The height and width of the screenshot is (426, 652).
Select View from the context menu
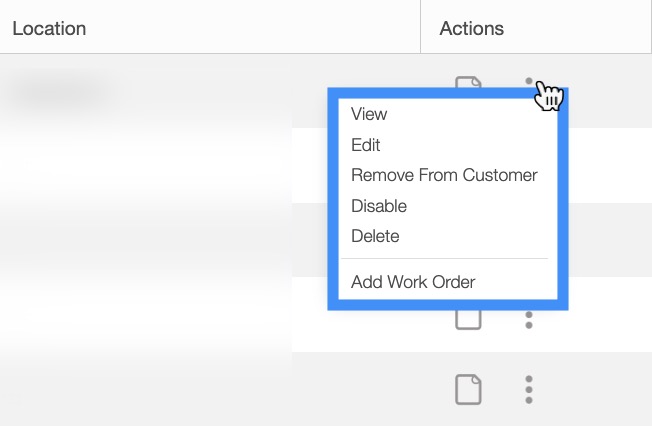[369, 115]
